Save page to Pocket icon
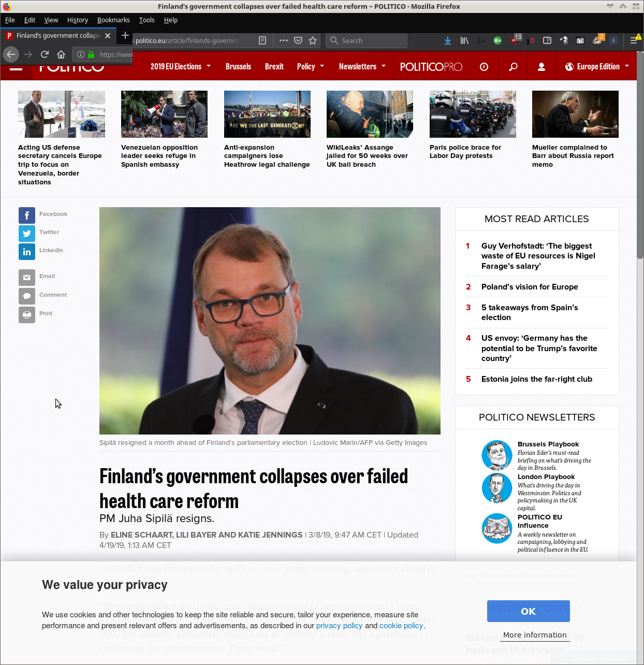The height and width of the screenshot is (665, 644). click(x=298, y=40)
